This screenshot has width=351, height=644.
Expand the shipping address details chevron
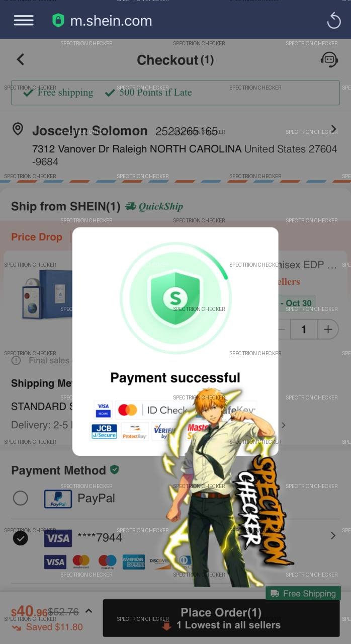[333, 129]
